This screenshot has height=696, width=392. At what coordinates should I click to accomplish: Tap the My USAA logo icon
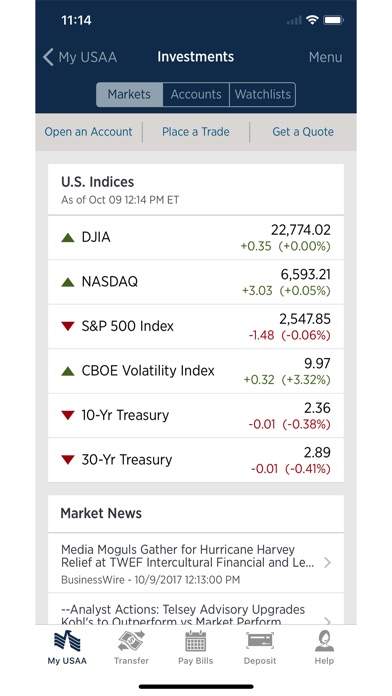(x=67, y=641)
